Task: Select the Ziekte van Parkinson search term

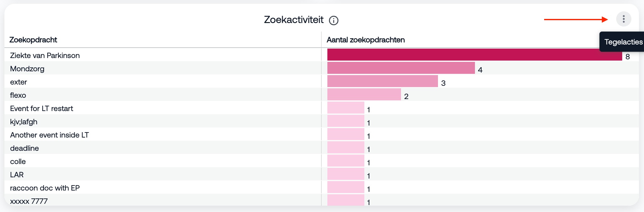Action: coord(45,56)
